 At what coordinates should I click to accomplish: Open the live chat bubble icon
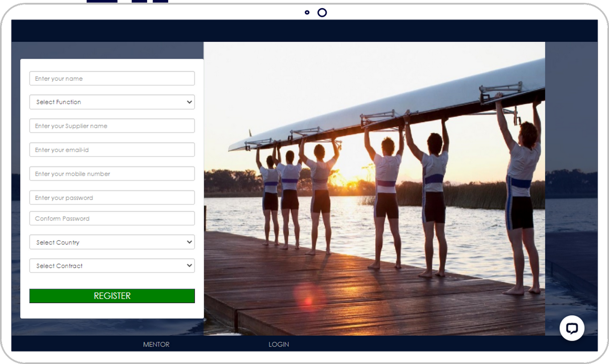pos(572,328)
